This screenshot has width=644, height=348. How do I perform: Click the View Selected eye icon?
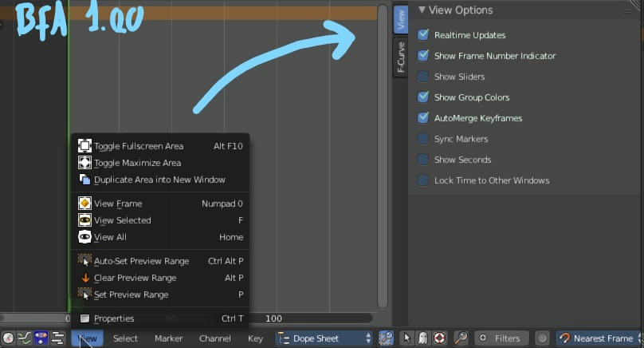pos(84,220)
